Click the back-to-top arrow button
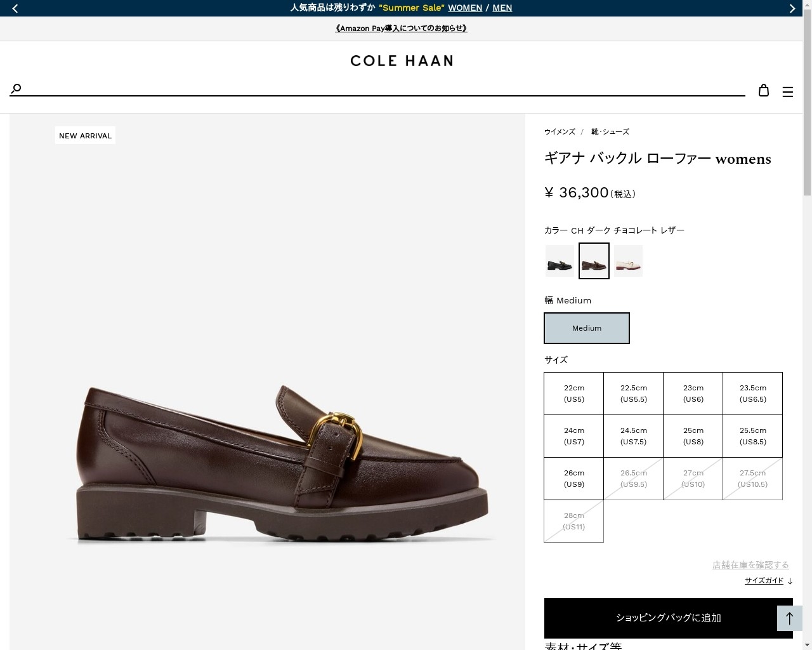 point(790,618)
